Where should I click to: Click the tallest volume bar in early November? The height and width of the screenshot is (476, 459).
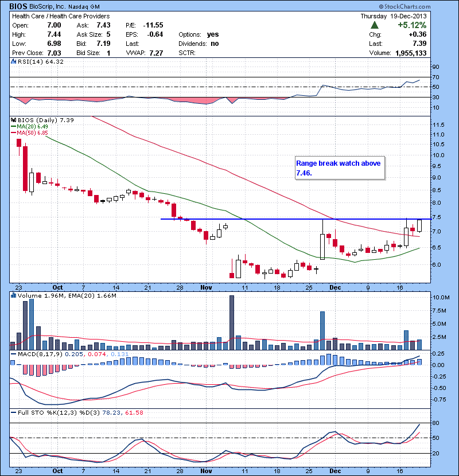pos(232,323)
